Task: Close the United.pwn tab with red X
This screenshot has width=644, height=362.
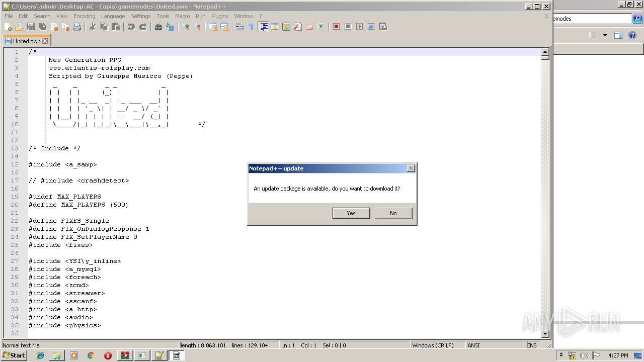Action: [45, 41]
